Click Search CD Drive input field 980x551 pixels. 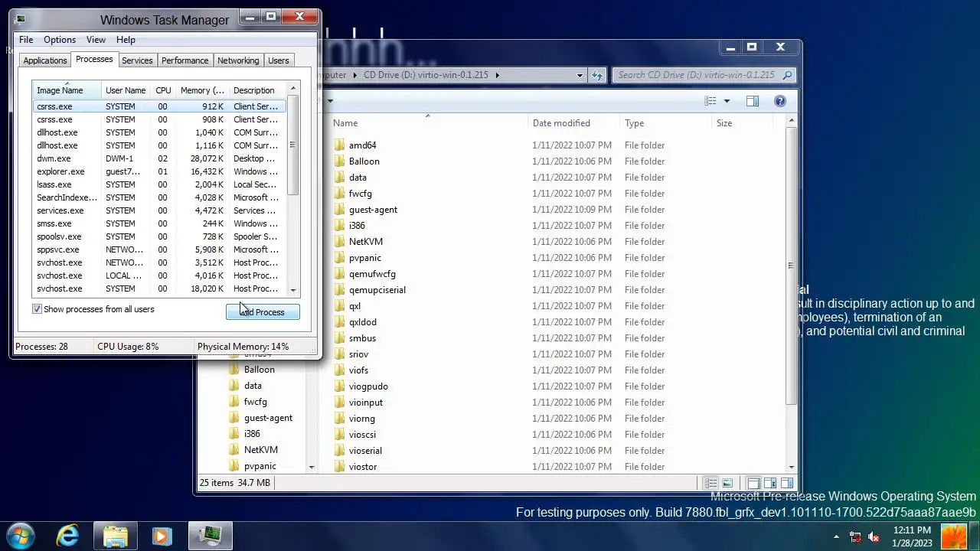tap(697, 75)
